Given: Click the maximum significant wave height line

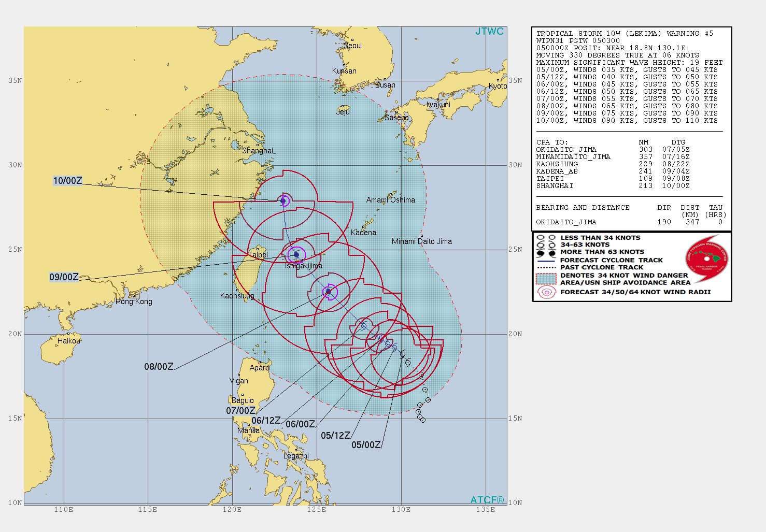Looking at the screenshot, I should click(x=629, y=62).
